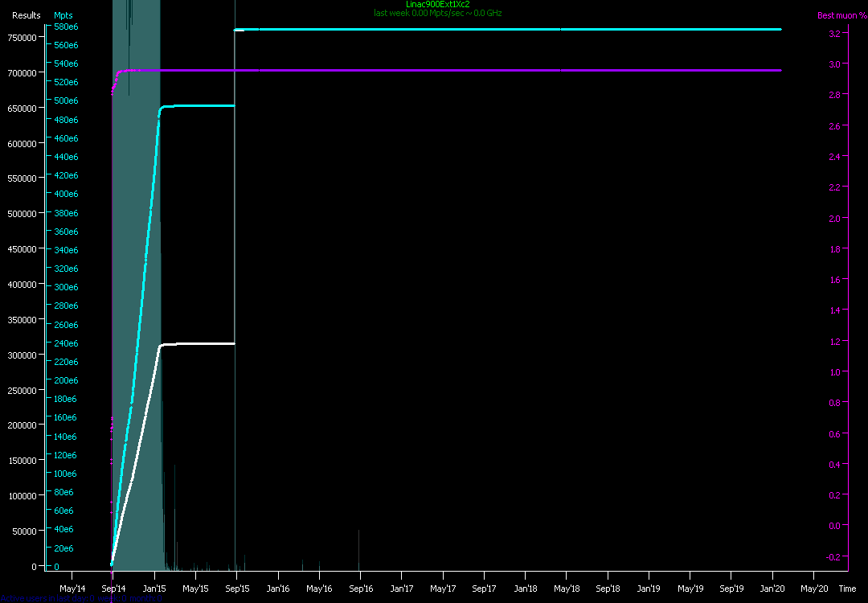
Task: Click the Jan'15 tick on time axis
Action: 154,589
